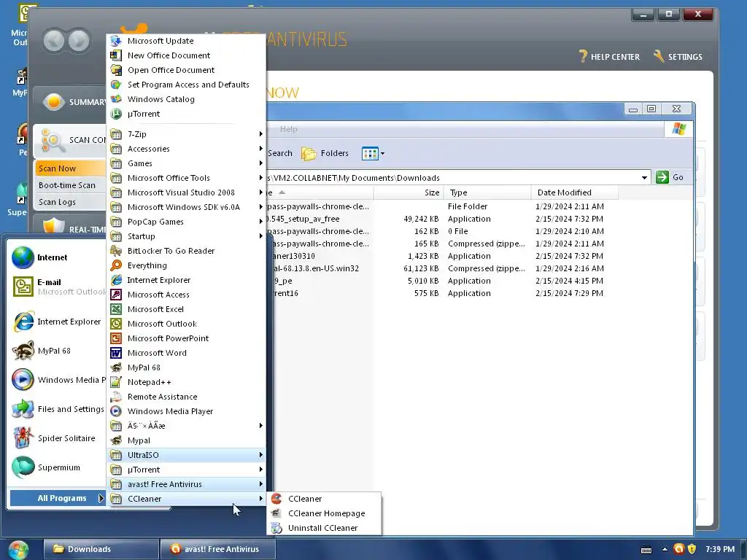Switch to avast! Free Antivirus taskbar button
The height and width of the screenshot is (560, 747).
(217, 549)
